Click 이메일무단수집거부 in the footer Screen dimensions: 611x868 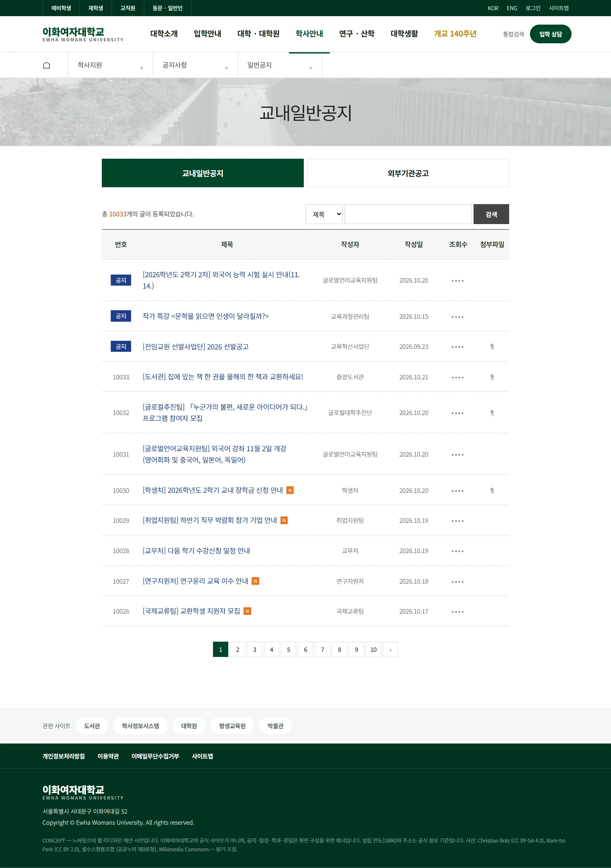155,756
